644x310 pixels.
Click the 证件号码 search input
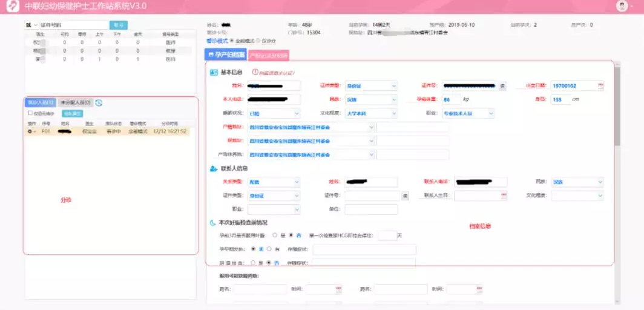[73, 25]
